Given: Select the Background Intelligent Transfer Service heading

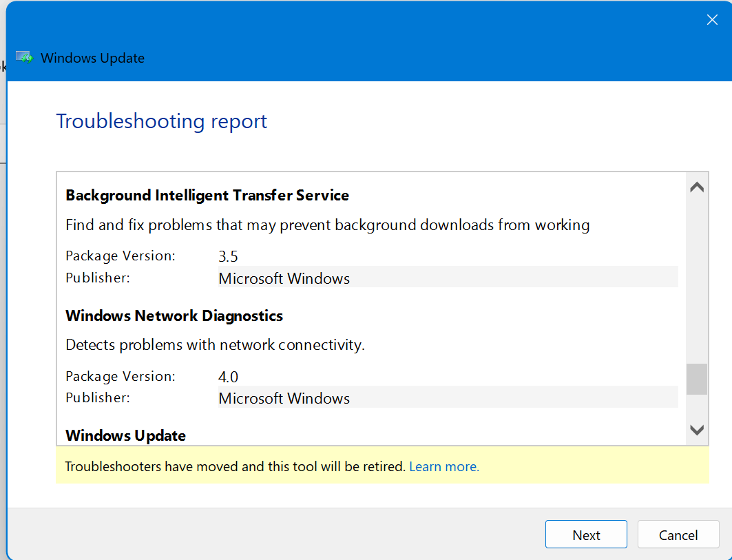Looking at the screenshot, I should (207, 195).
